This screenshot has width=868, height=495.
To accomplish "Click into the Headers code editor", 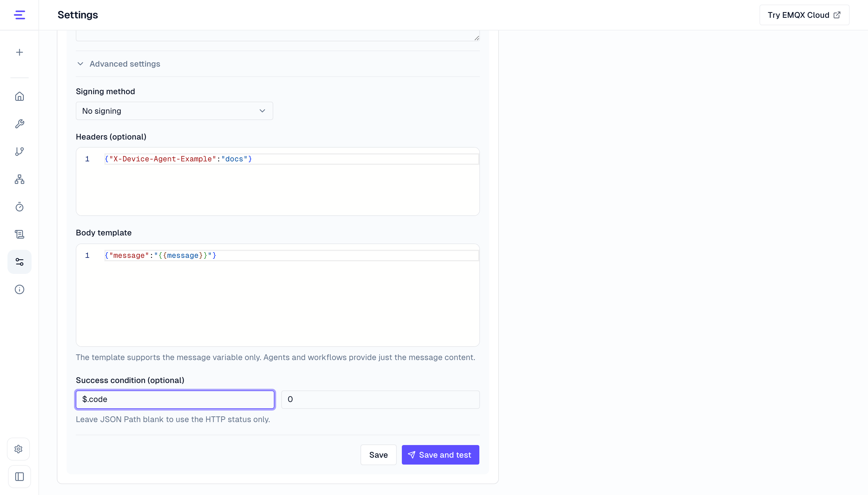I will point(278,181).
